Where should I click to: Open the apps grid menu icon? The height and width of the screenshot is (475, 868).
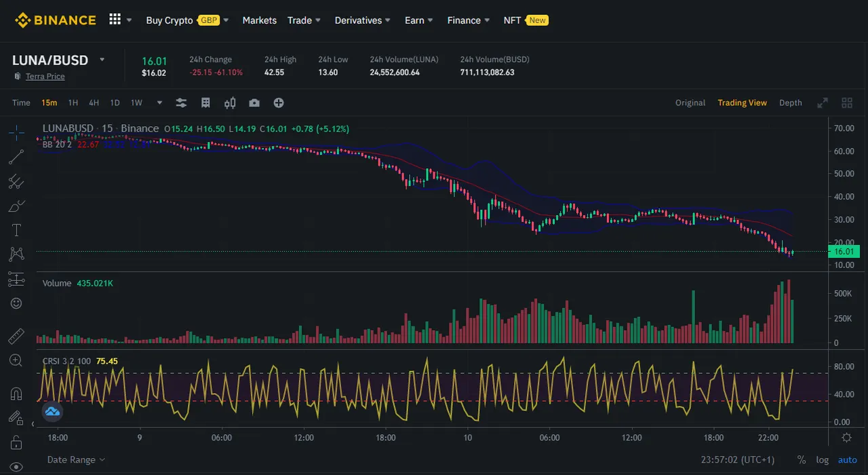click(115, 20)
